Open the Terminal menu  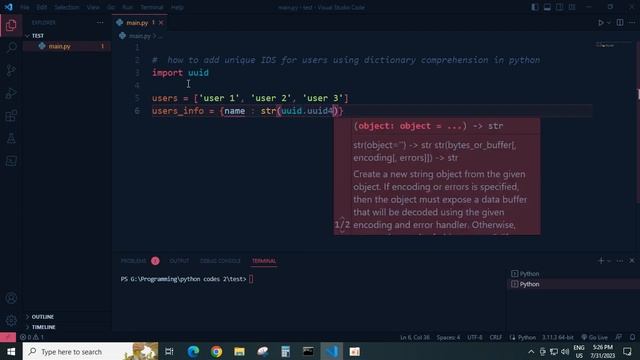151,7
